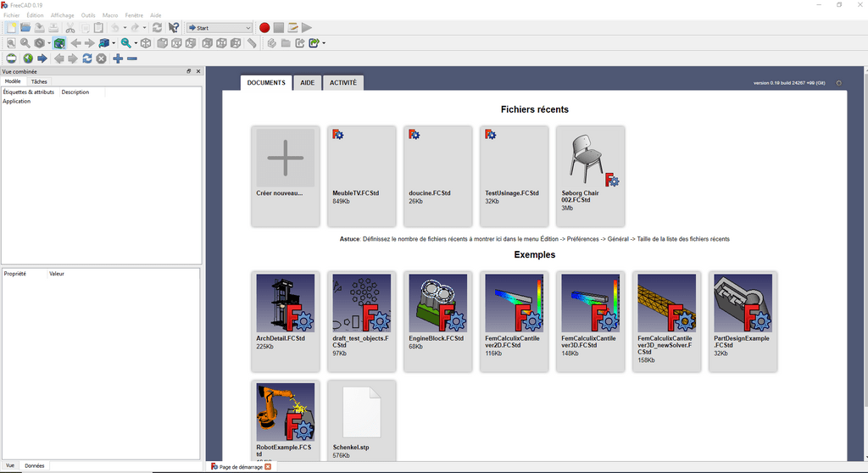Click the Measure distance ruler icon
This screenshot has width=868, height=473.
click(252, 43)
